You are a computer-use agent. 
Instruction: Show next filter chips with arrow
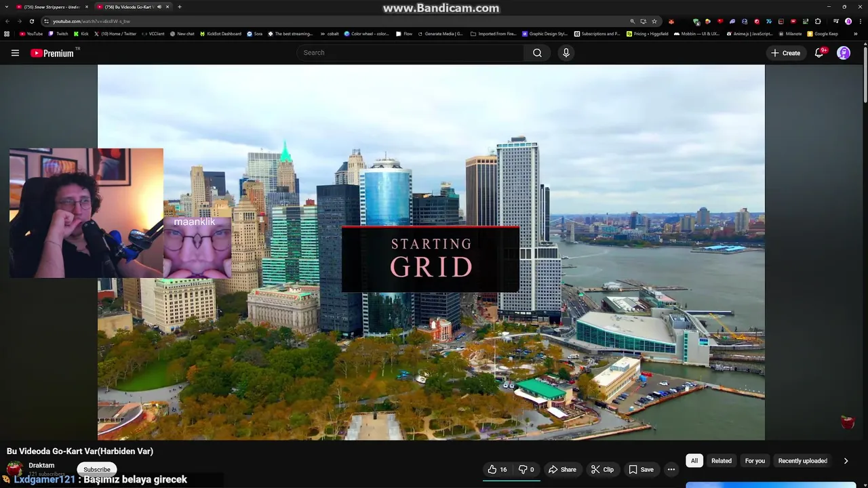tap(846, 461)
